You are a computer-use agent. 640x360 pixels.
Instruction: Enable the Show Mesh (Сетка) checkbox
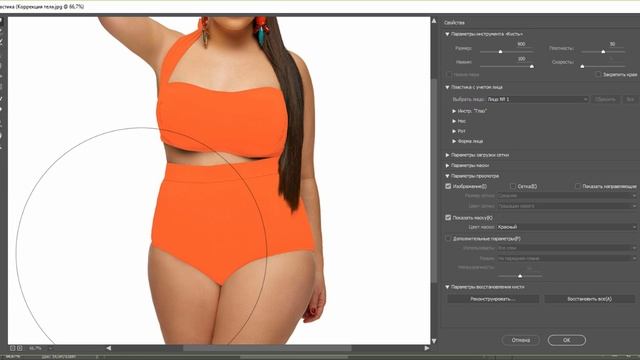513,186
